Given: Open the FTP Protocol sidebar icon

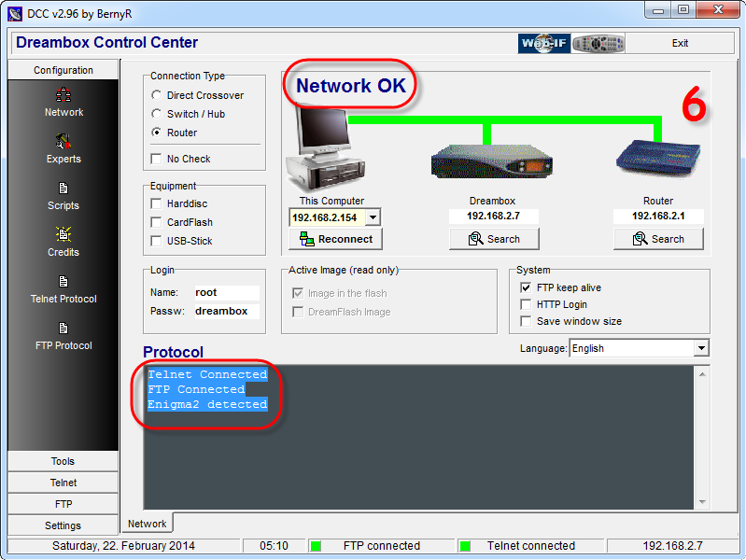Looking at the screenshot, I should 63,329.
